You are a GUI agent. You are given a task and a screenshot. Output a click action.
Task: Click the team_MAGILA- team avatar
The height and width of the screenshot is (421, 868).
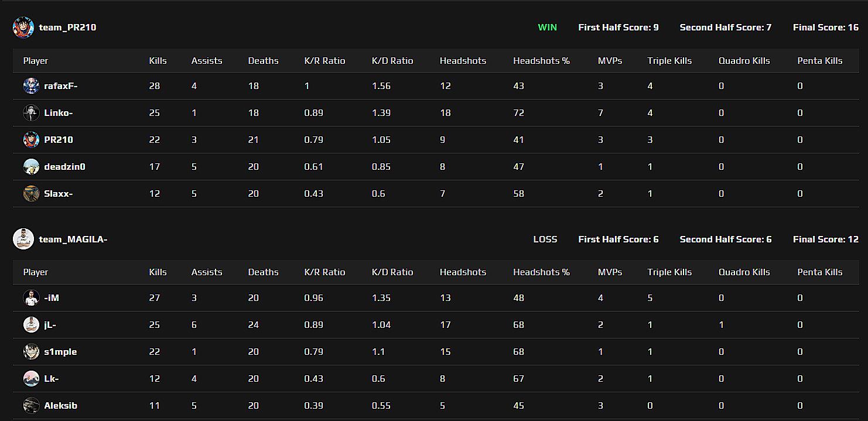click(23, 239)
